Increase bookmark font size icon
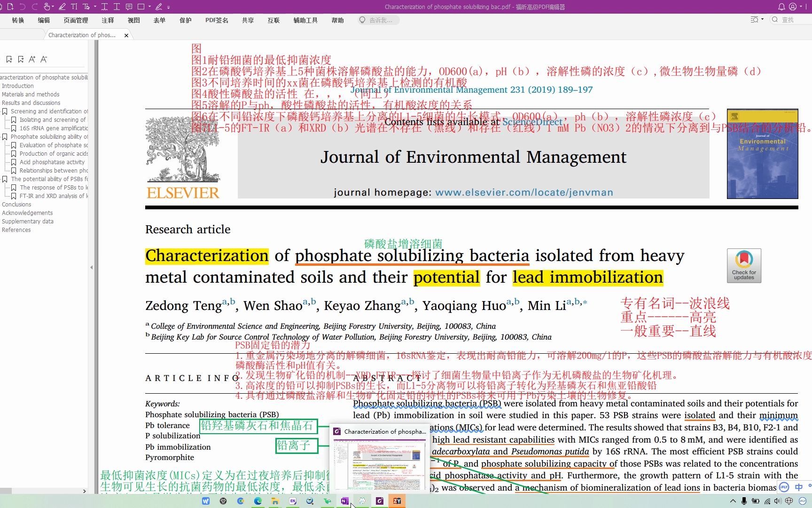This screenshot has width=812, height=508. click(x=32, y=59)
